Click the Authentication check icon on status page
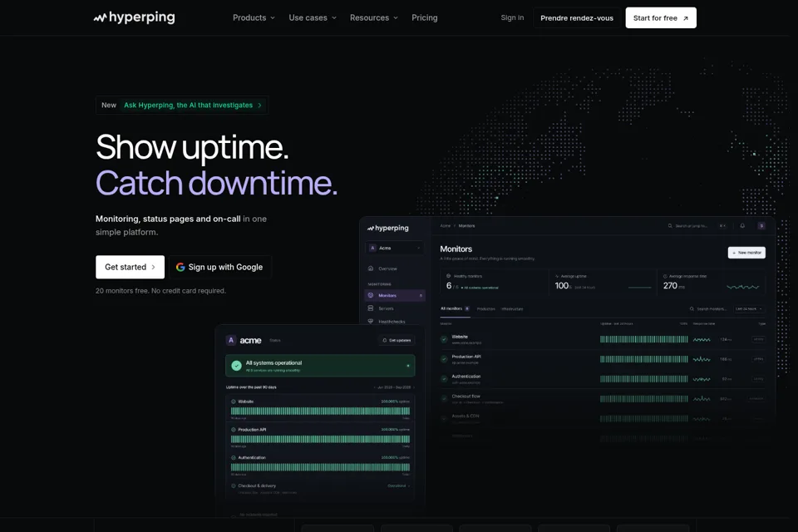The width and height of the screenshot is (798, 532). [234, 457]
